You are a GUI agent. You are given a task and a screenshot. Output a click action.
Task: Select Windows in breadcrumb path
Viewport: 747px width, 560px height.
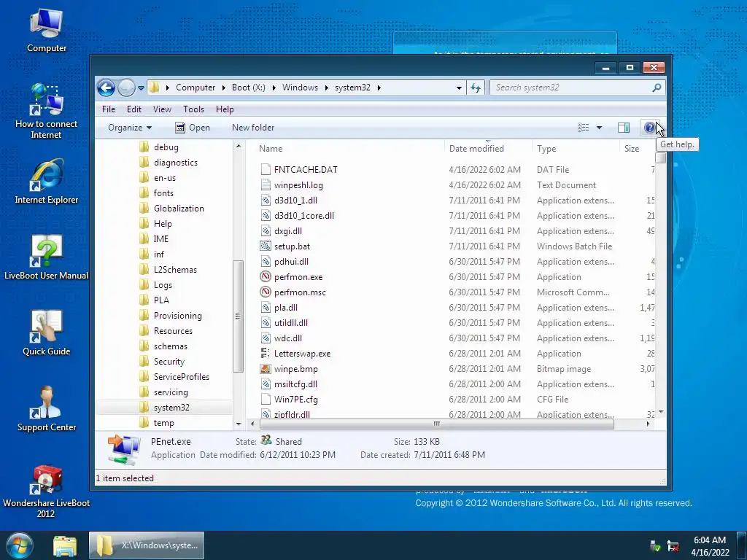coord(300,87)
